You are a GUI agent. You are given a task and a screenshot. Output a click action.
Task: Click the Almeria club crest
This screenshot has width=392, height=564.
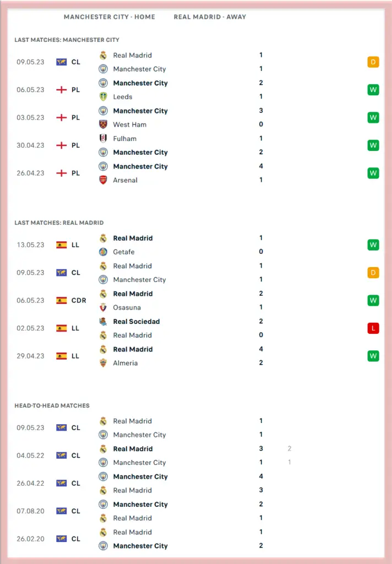(x=103, y=363)
